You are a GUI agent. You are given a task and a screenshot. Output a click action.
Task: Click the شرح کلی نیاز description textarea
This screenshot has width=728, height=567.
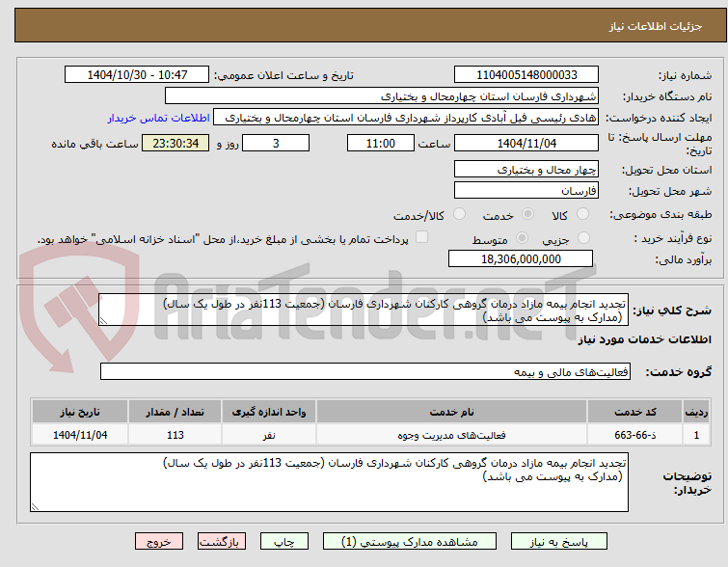364,310
